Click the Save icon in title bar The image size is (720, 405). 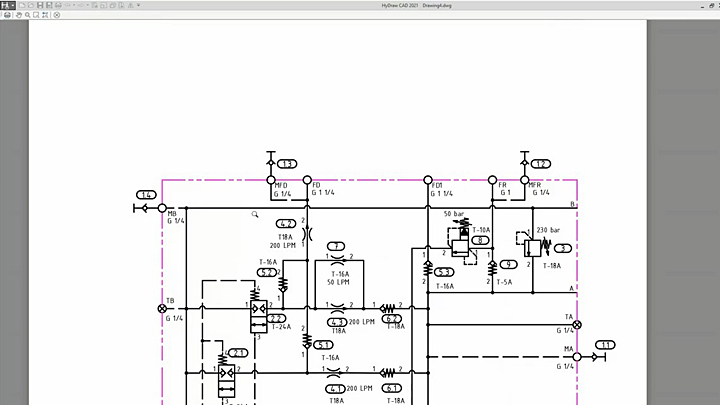(40, 6)
